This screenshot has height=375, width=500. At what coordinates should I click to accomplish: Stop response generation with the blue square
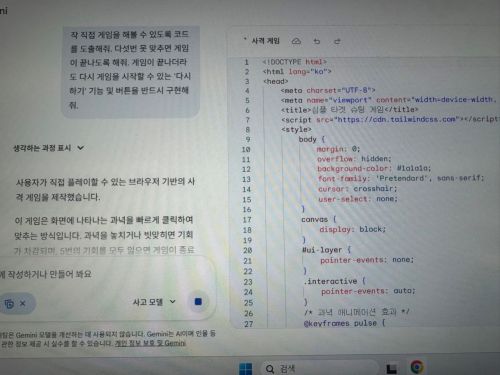(x=198, y=302)
